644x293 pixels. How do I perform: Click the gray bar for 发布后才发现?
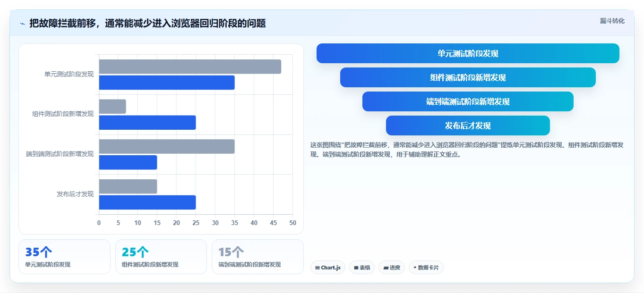[x=128, y=186]
